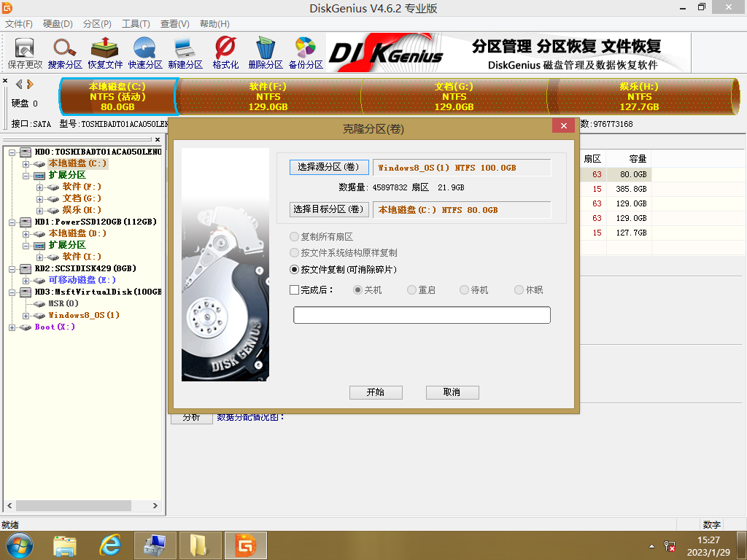The width and height of the screenshot is (747, 560).
Task: Open the 分区(P) menu
Action: 97,24
